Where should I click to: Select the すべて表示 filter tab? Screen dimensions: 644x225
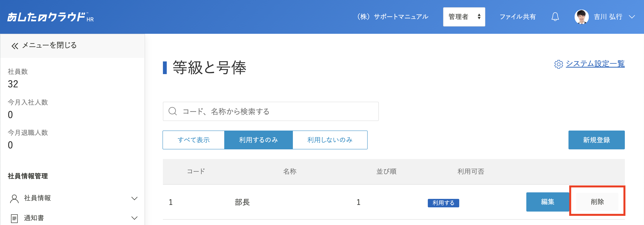[194, 140]
